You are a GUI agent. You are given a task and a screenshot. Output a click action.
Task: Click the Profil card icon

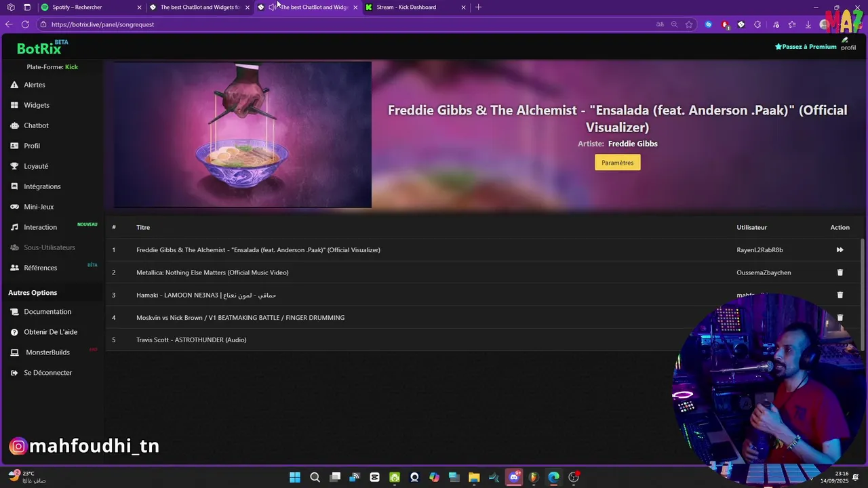tap(14, 146)
